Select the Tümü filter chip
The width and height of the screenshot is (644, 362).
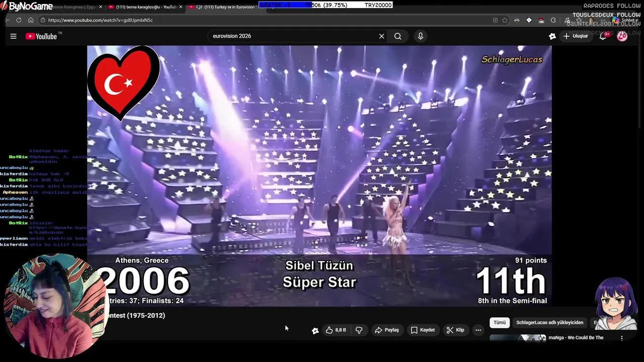click(500, 323)
